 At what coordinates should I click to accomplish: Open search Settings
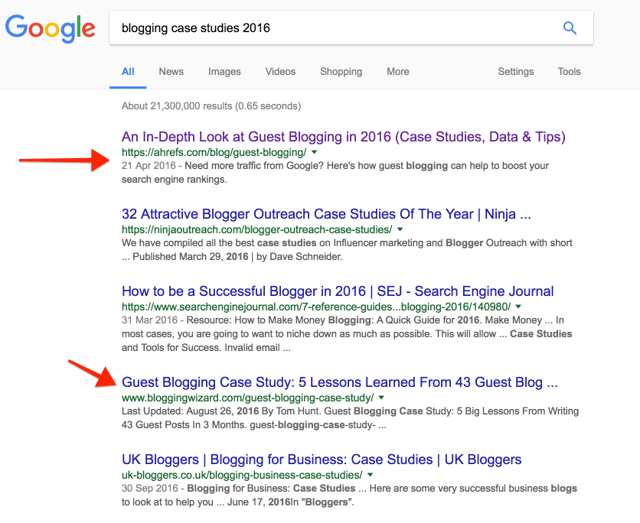(x=516, y=71)
